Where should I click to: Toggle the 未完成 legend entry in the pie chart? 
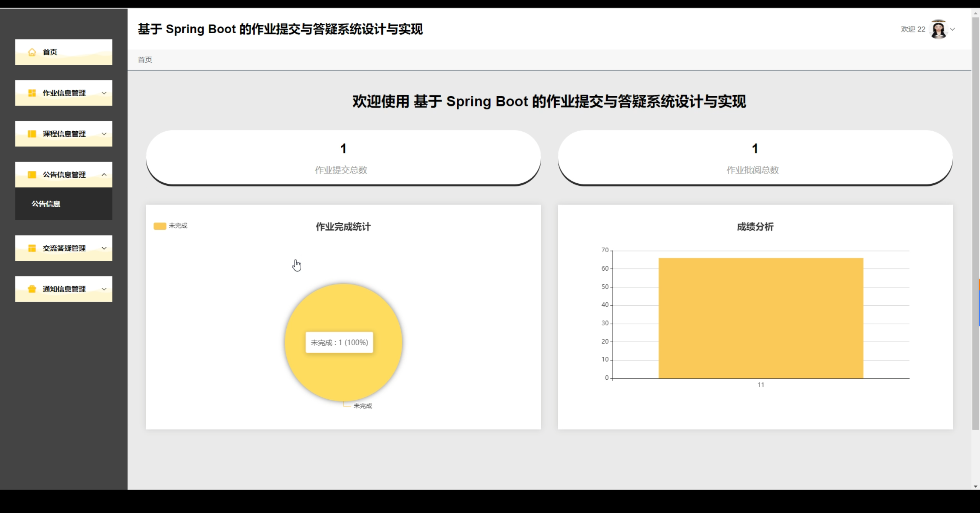pos(171,226)
